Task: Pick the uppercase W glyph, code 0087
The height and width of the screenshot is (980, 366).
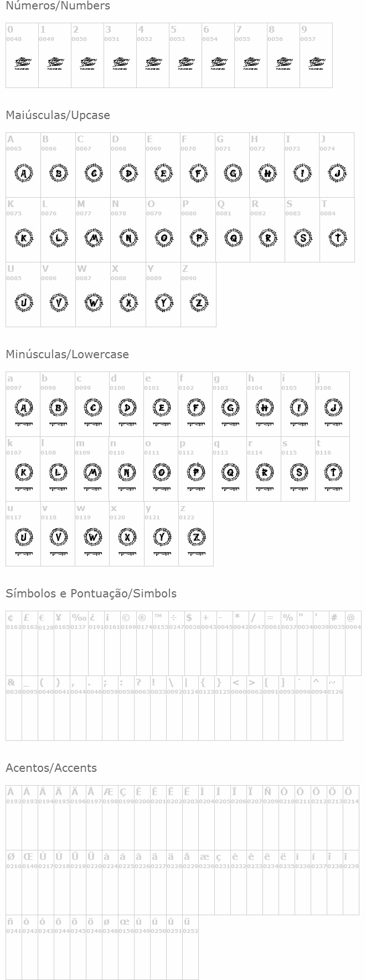Action: 93,303
